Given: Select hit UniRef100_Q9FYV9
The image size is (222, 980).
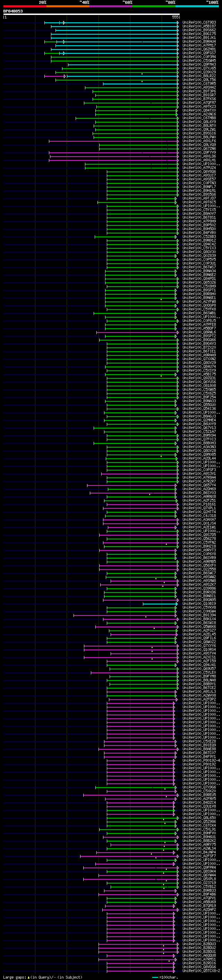Looking at the screenshot, I should pyautogui.click(x=199, y=153).
